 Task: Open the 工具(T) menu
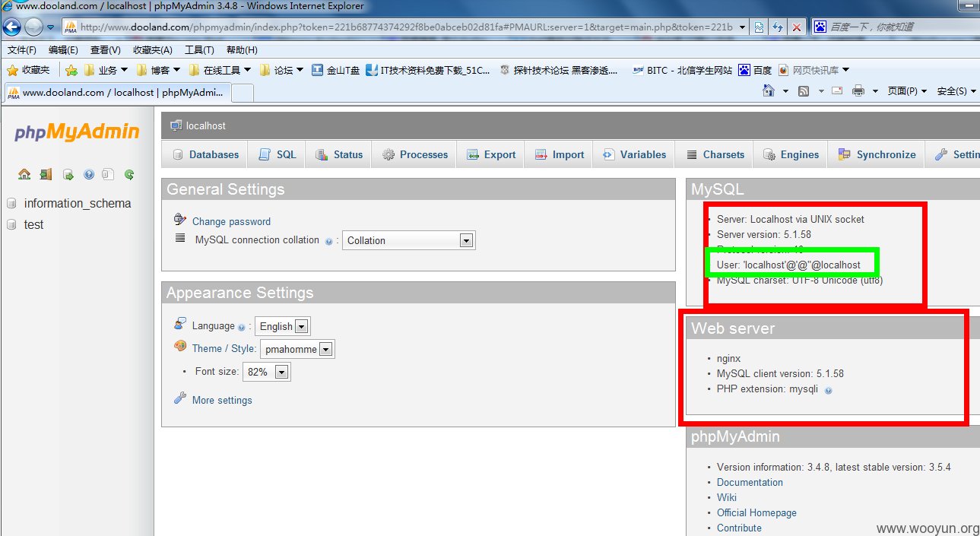199,50
